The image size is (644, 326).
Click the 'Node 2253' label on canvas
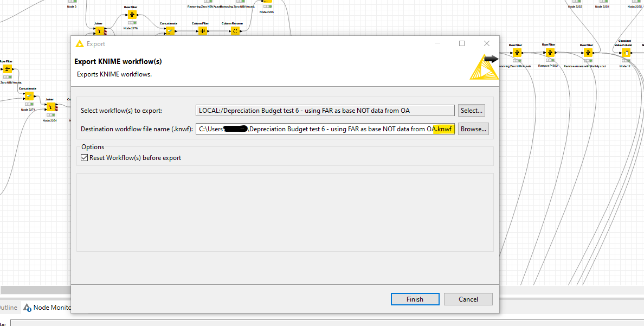click(x=575, y=7)
